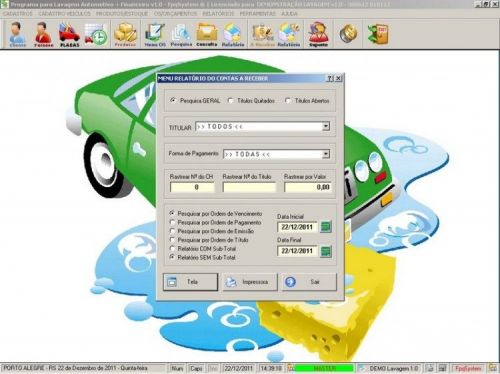The height and width of the screenshot is (374, 500).
Task: Click the Rastrear Nº do Título field
Action: tap(249, 187)
